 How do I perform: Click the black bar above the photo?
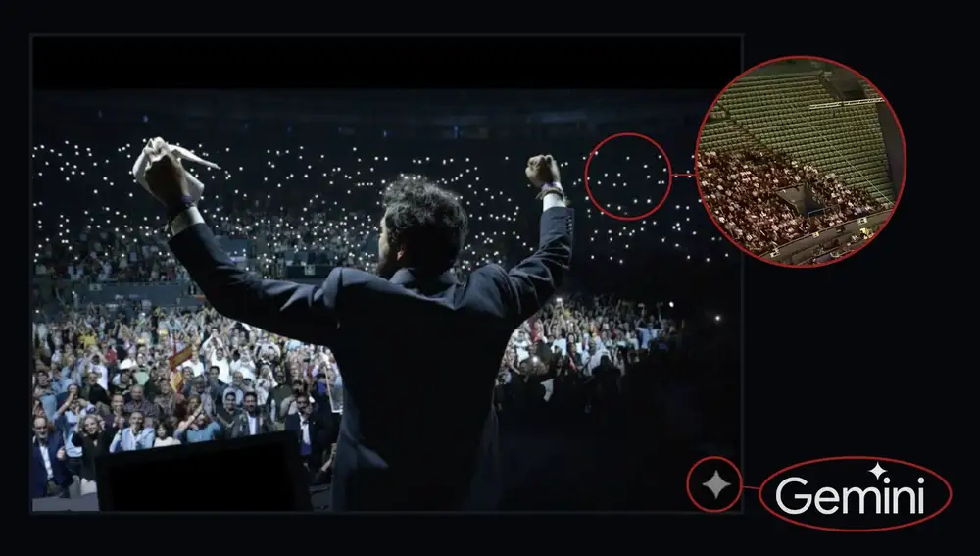click(x=387, y=63)
